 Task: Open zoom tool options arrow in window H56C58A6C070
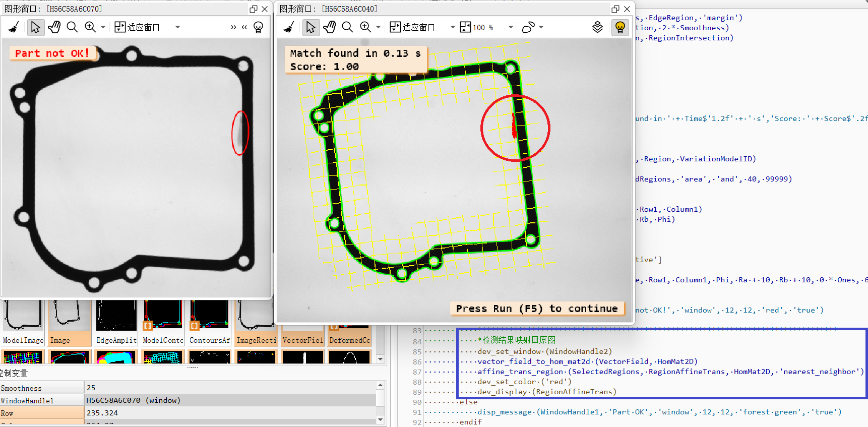(103, 27)
